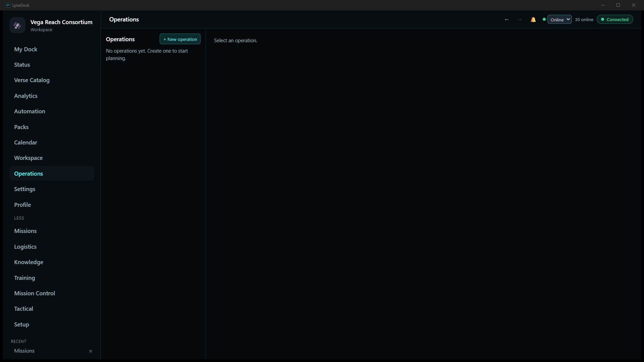Click the Vega Reach Consortium workspace logo
Screen dimensions: 644x362
click(17, 25)
